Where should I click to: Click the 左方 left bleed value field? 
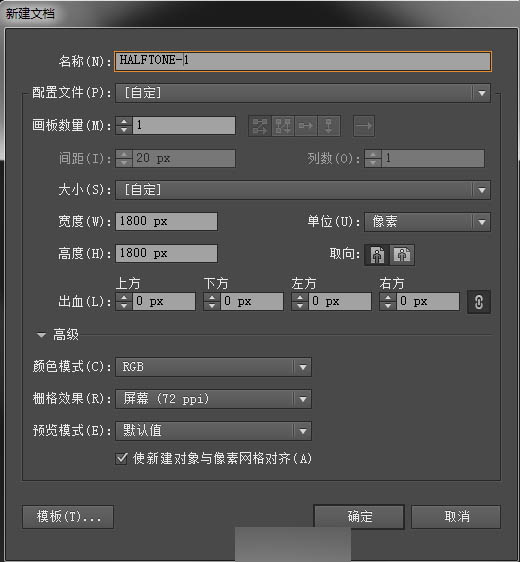(x=340, y=301)
